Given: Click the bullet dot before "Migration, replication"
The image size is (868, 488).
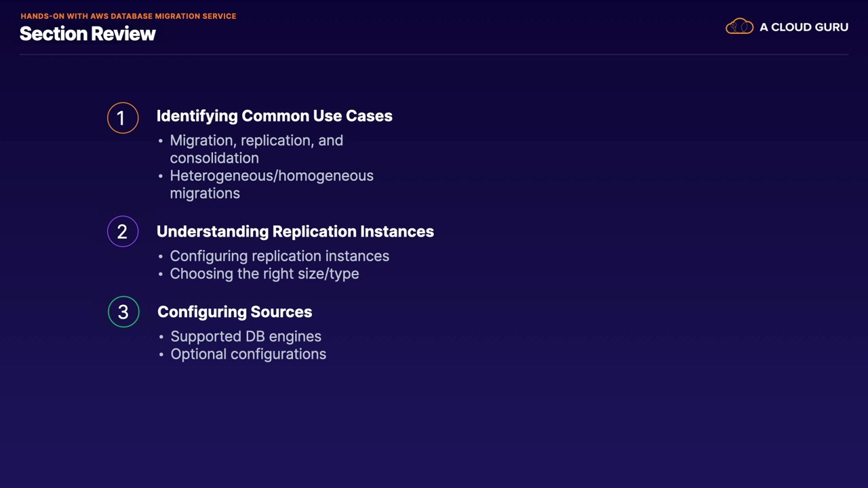Looking at the screenshot, I should pyautogui.click(x=161, y=141).
